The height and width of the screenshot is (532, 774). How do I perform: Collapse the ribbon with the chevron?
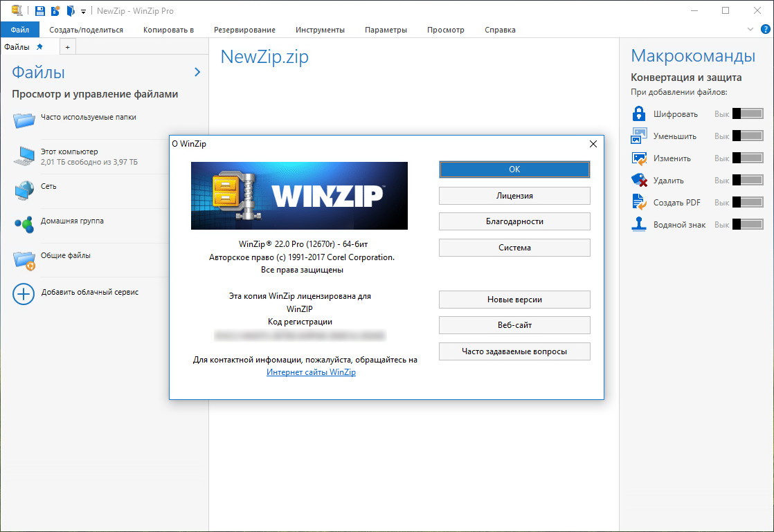[x=750, y=29]
